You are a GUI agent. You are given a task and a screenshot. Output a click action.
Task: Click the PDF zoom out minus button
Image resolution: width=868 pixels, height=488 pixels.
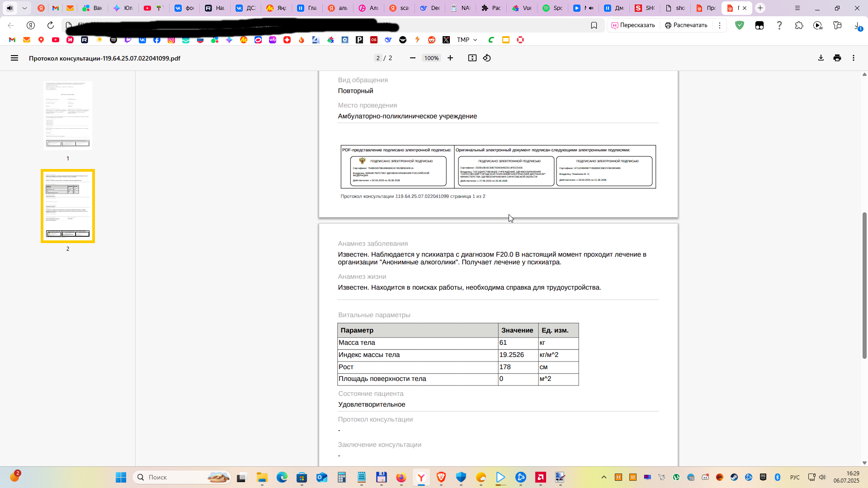(412, 58)
